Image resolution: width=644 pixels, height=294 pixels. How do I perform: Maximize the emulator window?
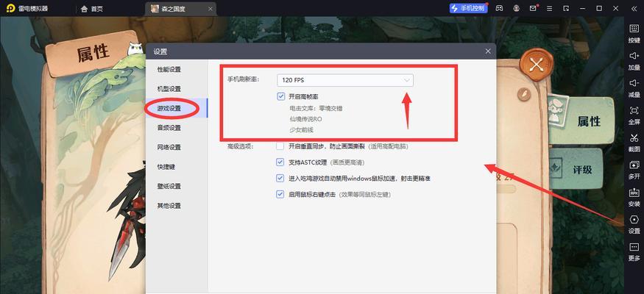tap(599, 8)
